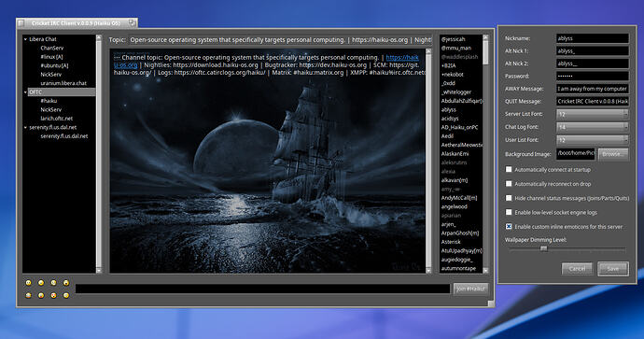Select user acidsys in user list
644x339 pixels.
click(450, 119)
